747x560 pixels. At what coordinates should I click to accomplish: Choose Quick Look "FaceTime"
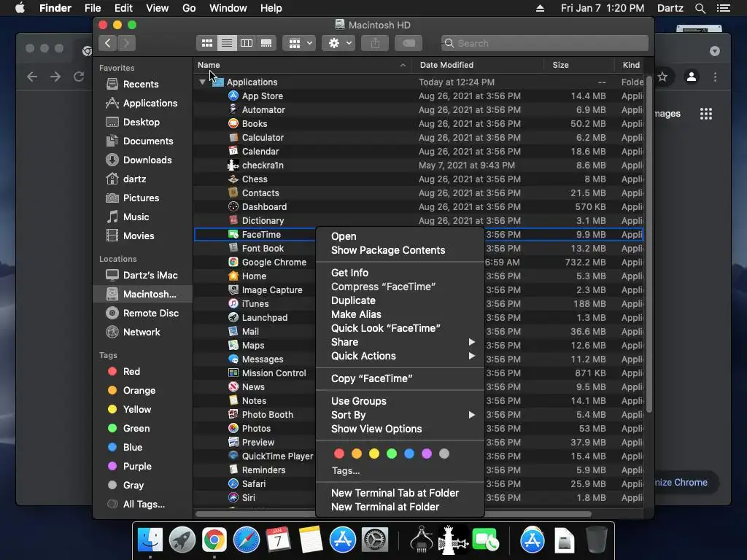coord(400,328)
